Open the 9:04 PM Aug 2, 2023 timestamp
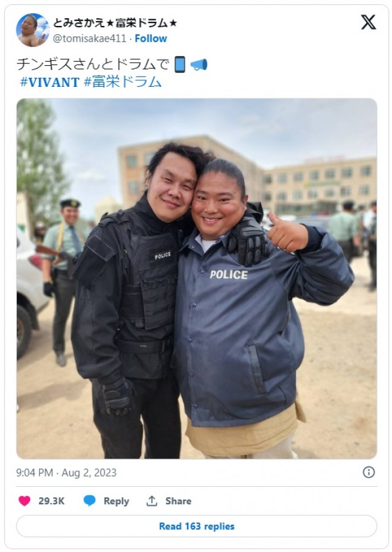Viewport: 392px width, 552px height. pyautogui.click(x=66, y=472)
